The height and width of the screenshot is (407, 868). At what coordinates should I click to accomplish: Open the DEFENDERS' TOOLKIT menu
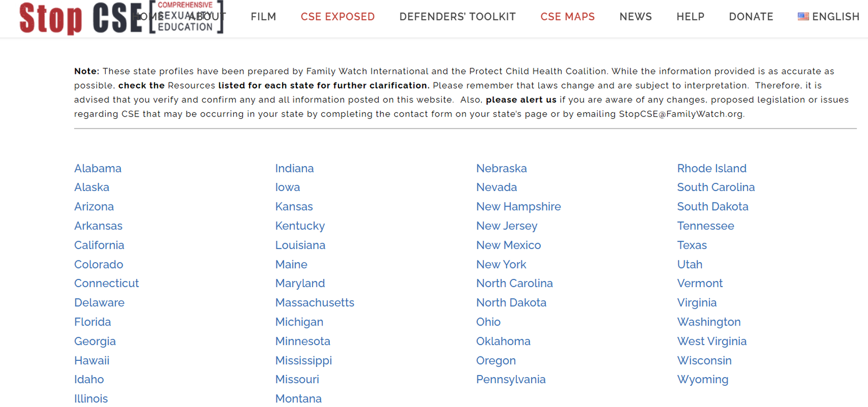(457, 17)
